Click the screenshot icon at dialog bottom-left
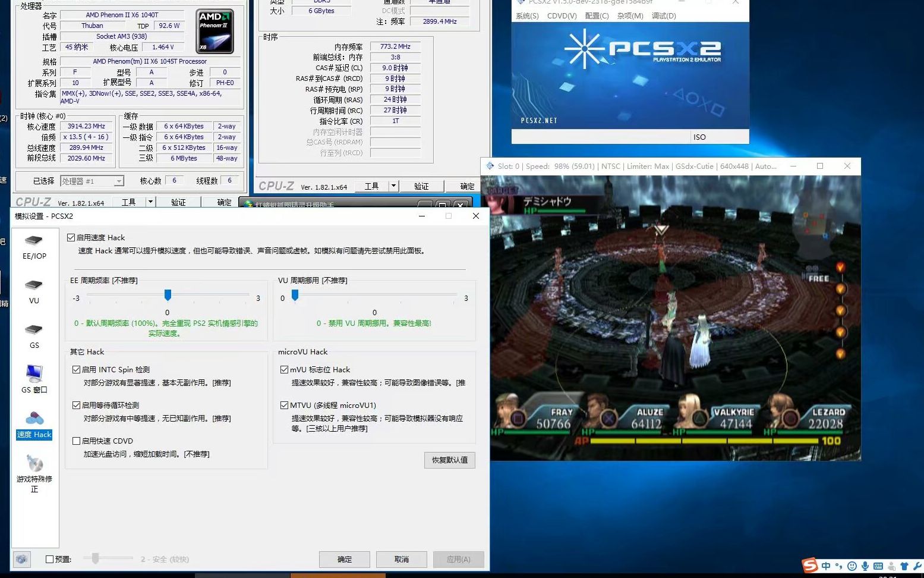924x578 pixels. (x=21, y=559)
